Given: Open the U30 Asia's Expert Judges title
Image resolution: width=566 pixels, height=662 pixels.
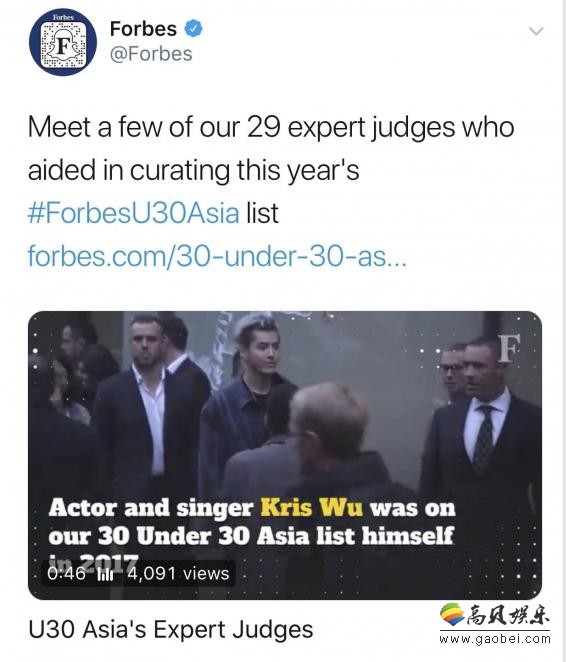Looking at the screenshot, I should click(171, 629).
